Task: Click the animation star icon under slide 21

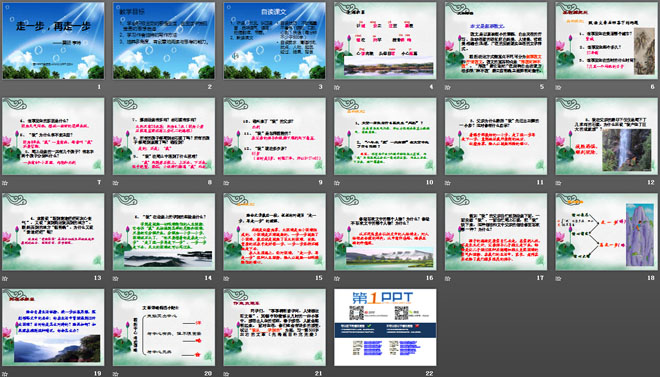Action: tap(226, 374)
